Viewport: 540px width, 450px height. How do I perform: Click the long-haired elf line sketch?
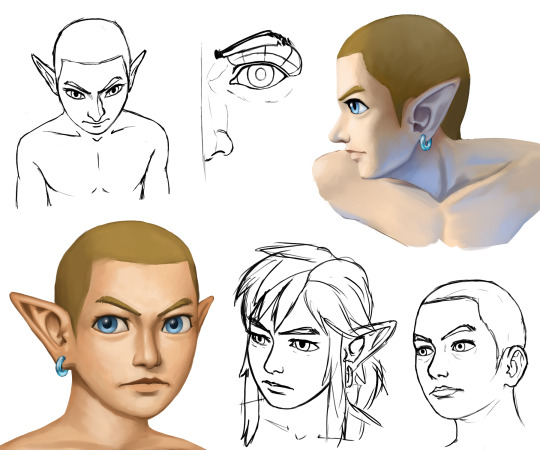click(315, 344)
